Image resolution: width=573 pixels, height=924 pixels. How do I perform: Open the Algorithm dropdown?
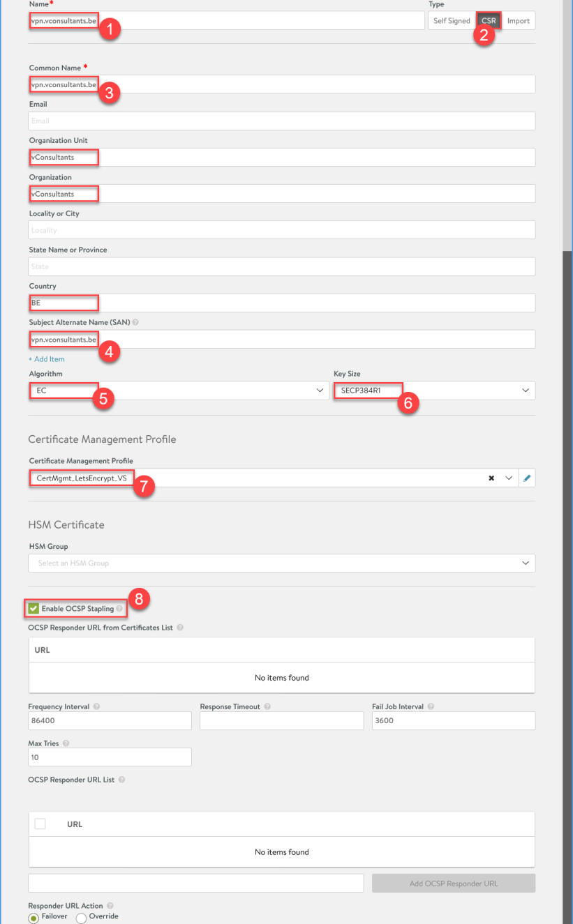179,391
